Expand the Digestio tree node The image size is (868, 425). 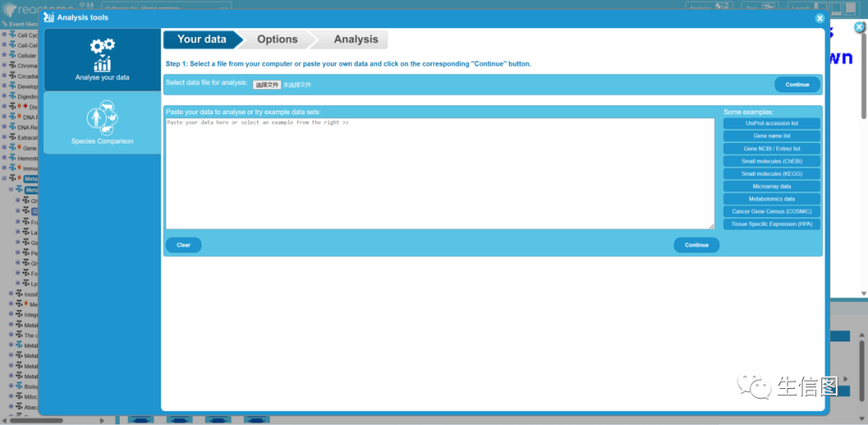(x=5, y=96)
